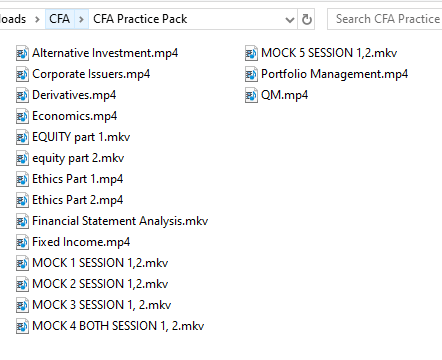
Task: Select the Derivatives.mp4 video icon
Action: [22, 95]
